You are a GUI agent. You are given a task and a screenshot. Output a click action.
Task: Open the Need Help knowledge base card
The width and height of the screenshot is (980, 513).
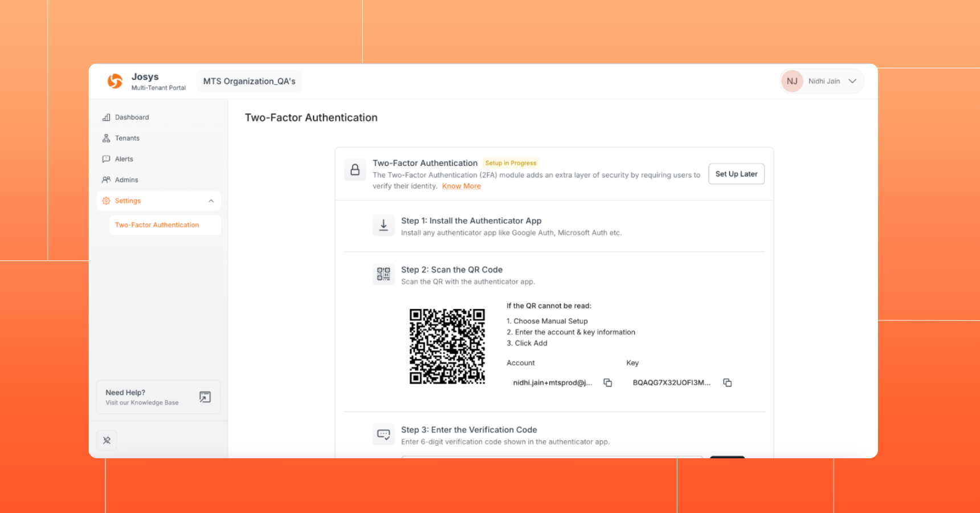(158, 397)
